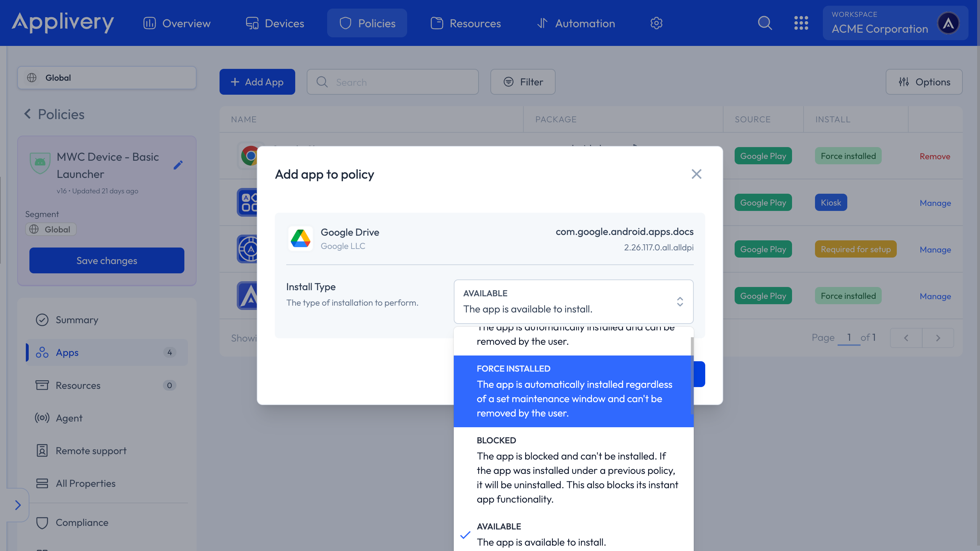Choose the checked AVAILABLE option in list
The width and height of the screenshot is (980, 551).
(573, 534)
